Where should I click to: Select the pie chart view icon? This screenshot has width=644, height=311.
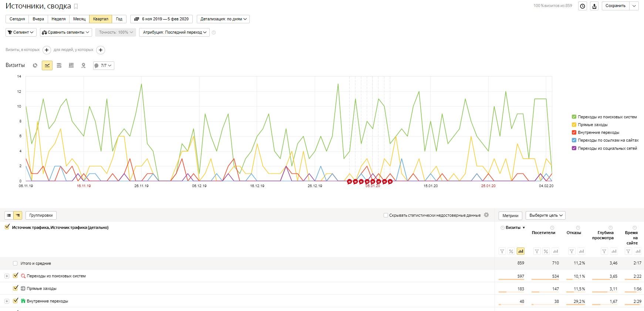(35, 65)
